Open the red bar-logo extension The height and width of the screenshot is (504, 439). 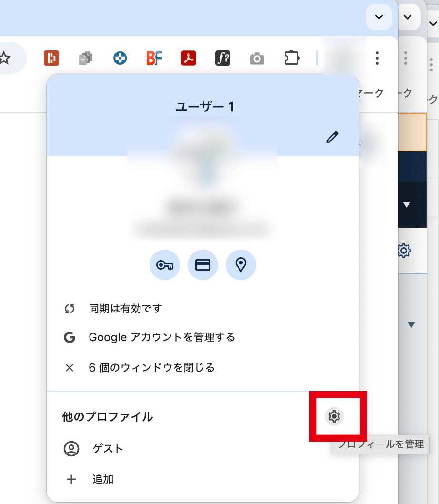[x=51, y=58]
